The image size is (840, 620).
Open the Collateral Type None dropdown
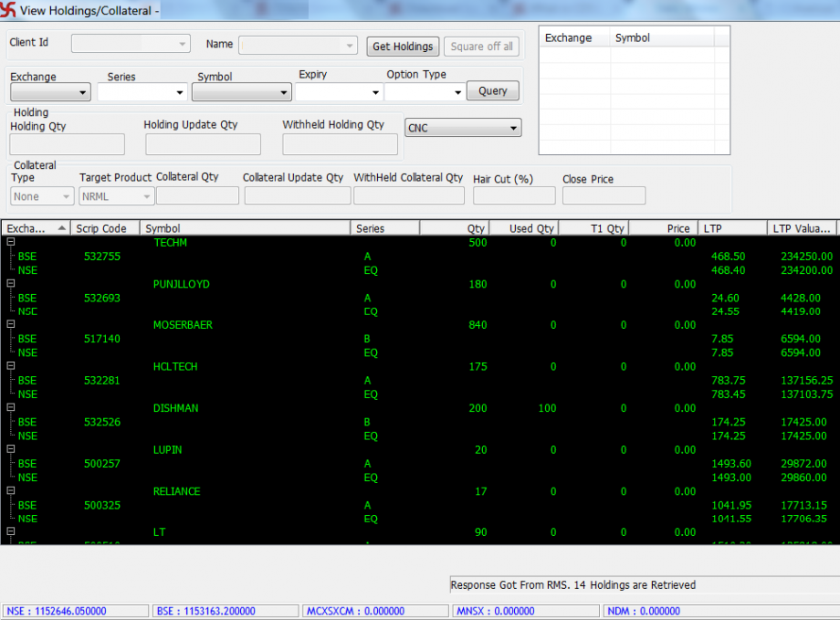42,196
